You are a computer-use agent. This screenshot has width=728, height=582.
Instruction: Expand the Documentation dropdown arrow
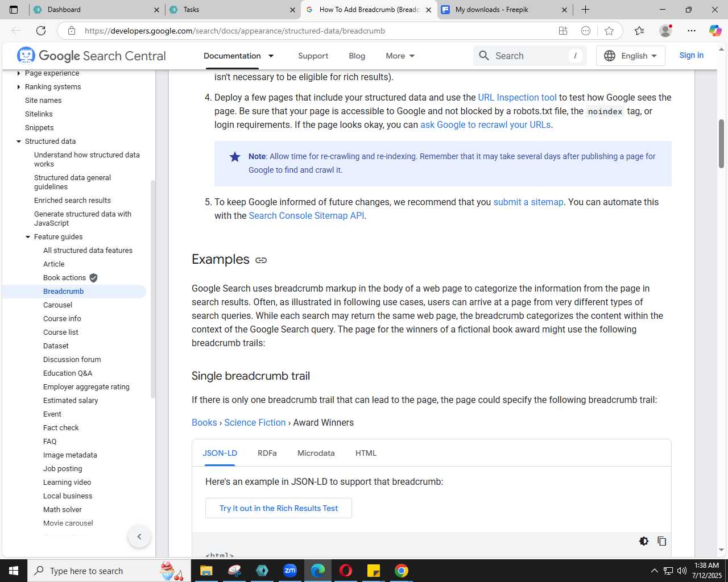coord(271,56)
